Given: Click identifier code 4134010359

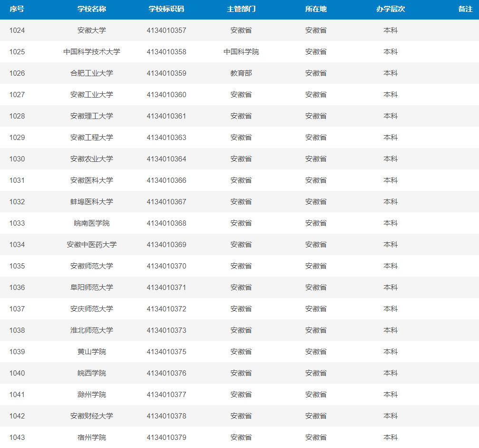Looking at the screenshot, I should tap(166, 73).
